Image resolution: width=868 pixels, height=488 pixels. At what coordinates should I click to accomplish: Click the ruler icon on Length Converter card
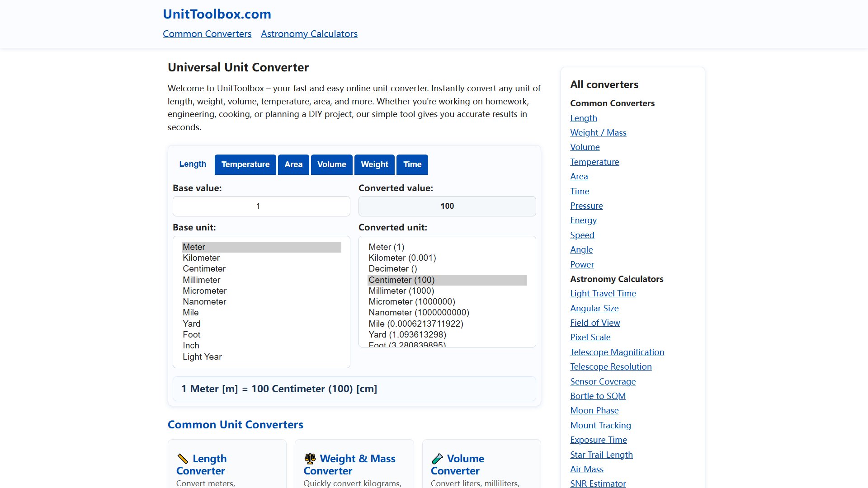183,459
